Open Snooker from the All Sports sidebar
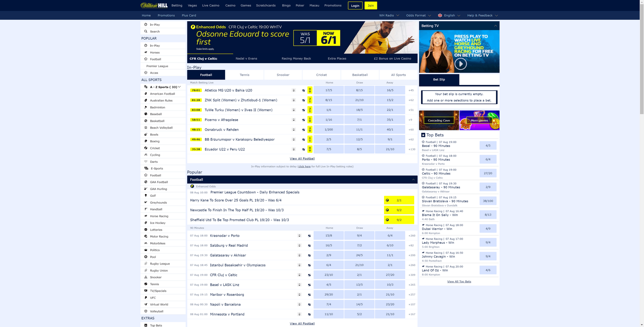 (163, 277)
